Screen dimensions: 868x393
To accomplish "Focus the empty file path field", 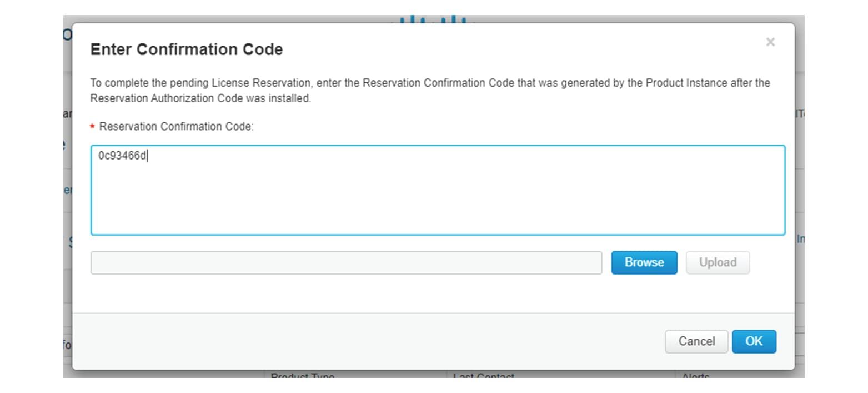I will (346, 262).
